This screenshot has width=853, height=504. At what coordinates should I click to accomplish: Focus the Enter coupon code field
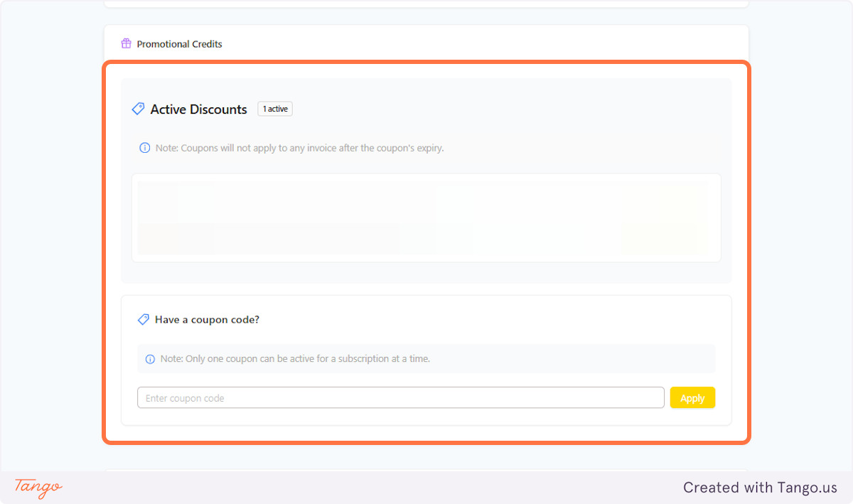[401, 398]
